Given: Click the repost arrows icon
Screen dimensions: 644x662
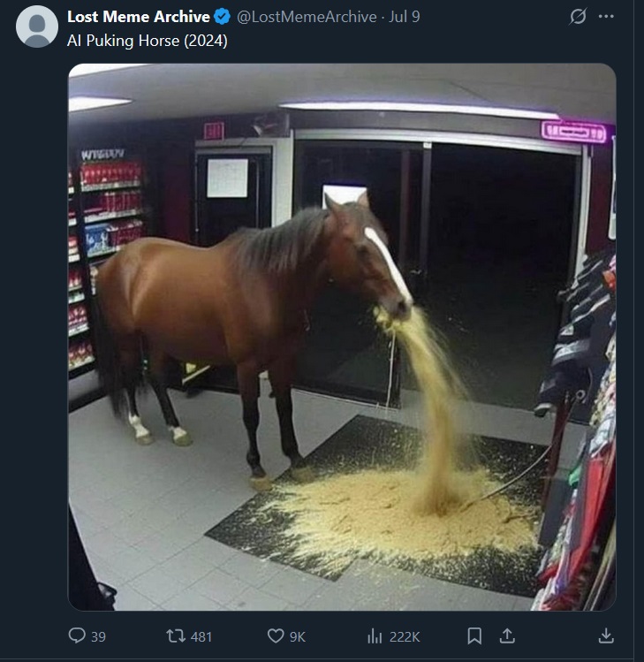Looking at the screenshot, I should tap(176, 635).
